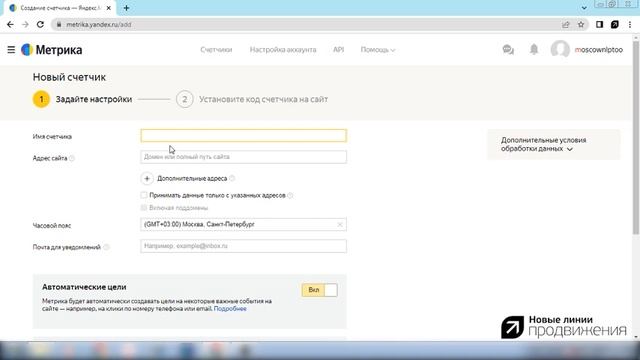Open the browser side panel icon

coord(599,24)
